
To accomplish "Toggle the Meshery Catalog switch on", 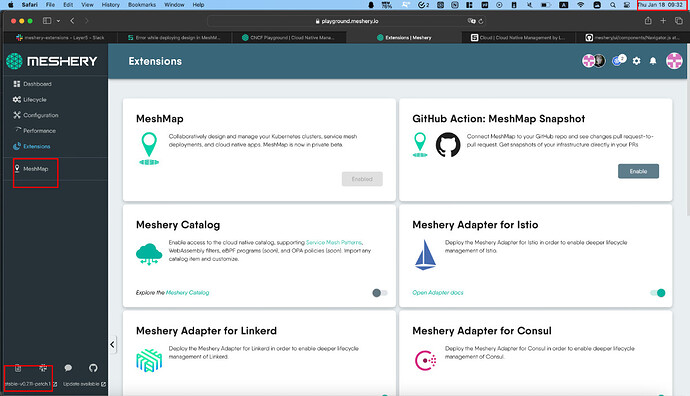I will click(380, 293).
